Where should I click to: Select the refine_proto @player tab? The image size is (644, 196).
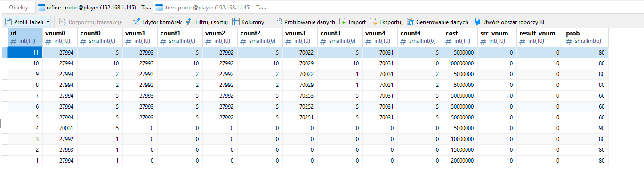(x=94, y=8)
